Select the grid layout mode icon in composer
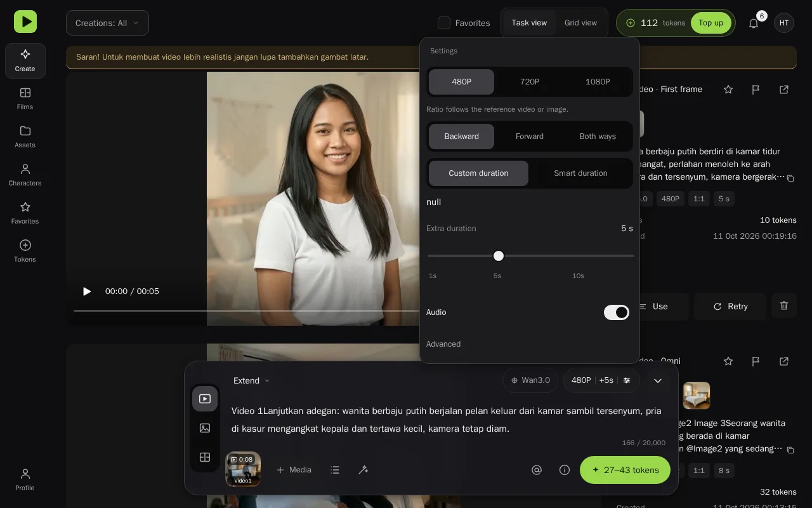 coord(205,457)
